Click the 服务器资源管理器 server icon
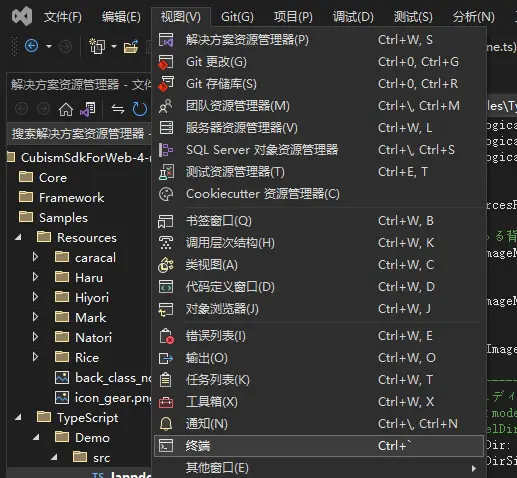Screen dimensions: 517x478 pos(166,128)
